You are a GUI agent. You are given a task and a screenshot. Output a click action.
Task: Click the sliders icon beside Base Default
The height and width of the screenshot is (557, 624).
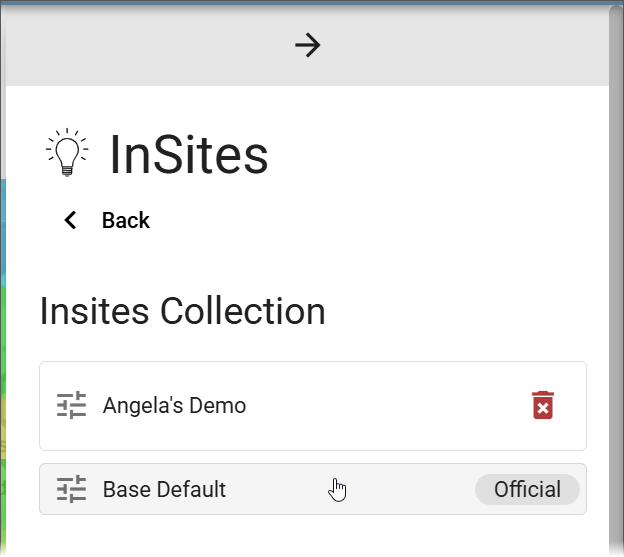[71, 489]
